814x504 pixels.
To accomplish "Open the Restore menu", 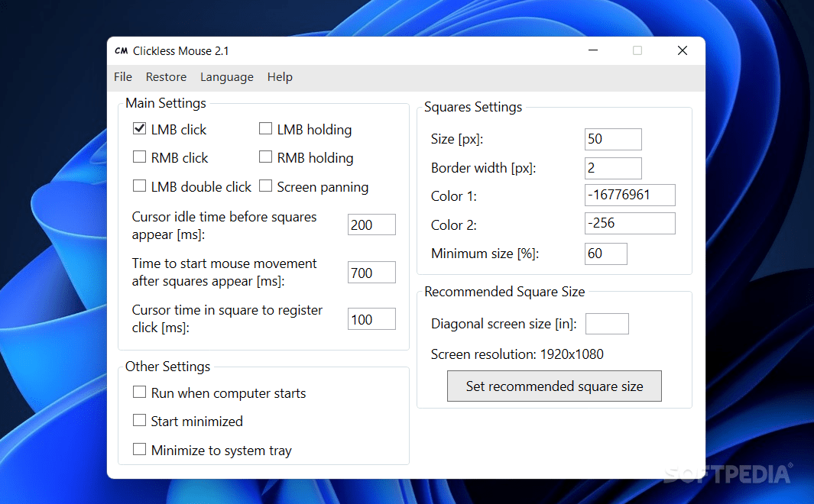I will coord(166,76).
